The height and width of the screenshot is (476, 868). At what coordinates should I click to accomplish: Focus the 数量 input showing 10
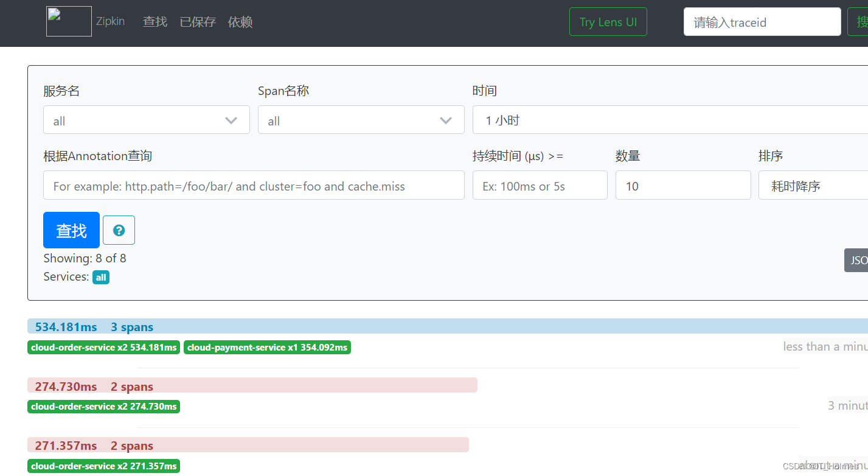coord(683,185)
